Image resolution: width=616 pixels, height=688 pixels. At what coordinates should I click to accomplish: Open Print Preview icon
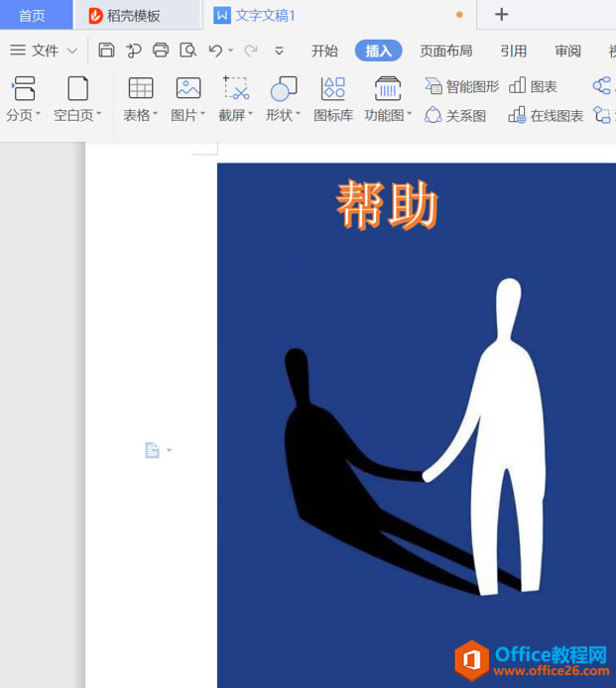(x=187, y=51)
